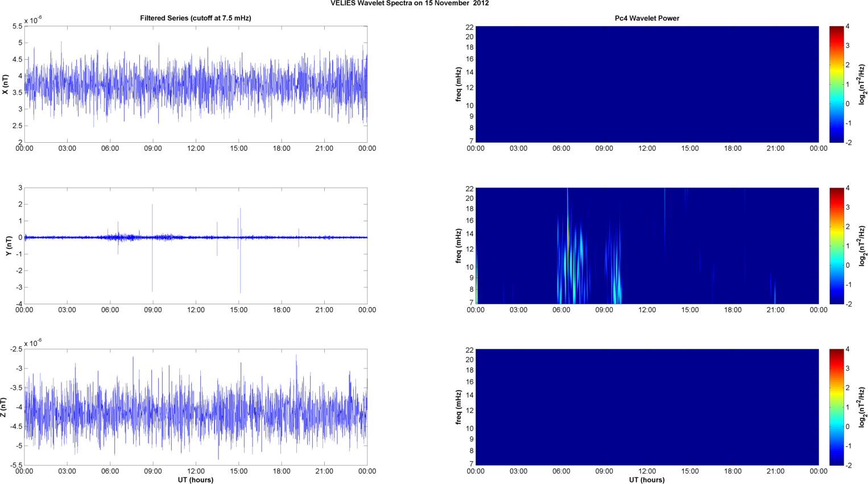Click the Pc4 Wavelet Power heading
This screenshot has width=868, height=484.
(647, 18)
